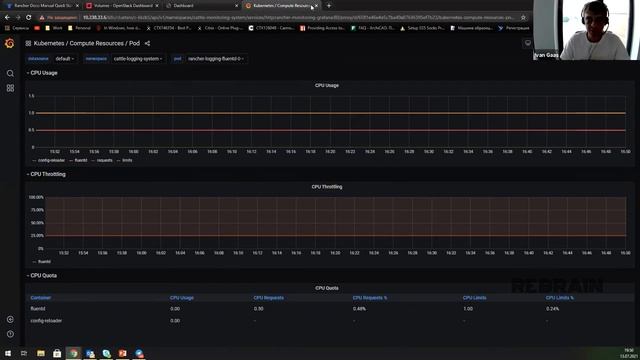This screenshot has width=640, height=360.
Task: Open the last blue taskbar app icon
Action: [139, 353]
